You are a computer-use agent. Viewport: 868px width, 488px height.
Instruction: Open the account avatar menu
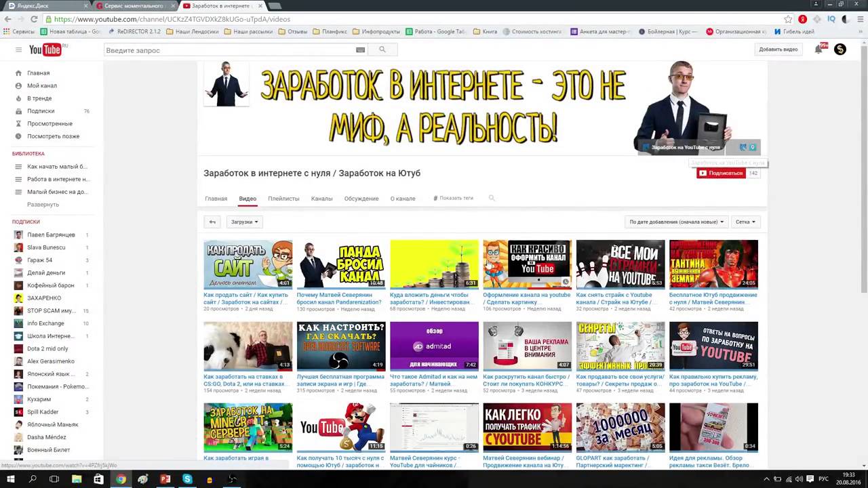tap(840, 49)
